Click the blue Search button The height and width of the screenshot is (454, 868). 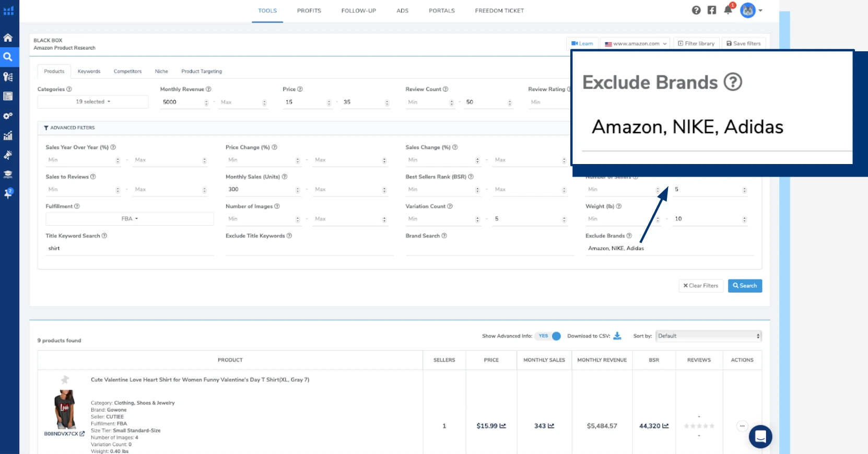[745, 286]
